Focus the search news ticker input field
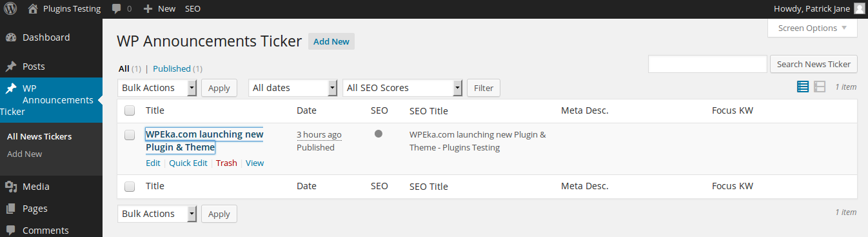 [707, 64]
